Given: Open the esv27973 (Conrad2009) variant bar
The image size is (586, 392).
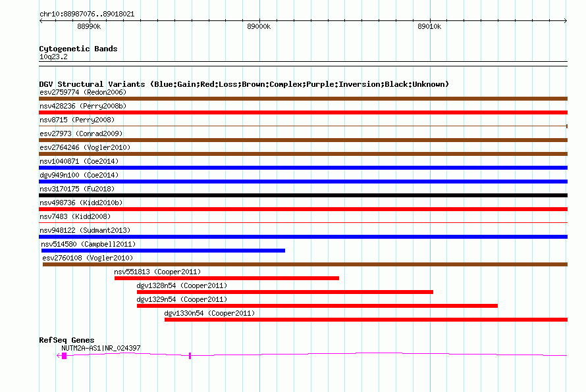Looking at the screenshot, I should pos(303,140).
